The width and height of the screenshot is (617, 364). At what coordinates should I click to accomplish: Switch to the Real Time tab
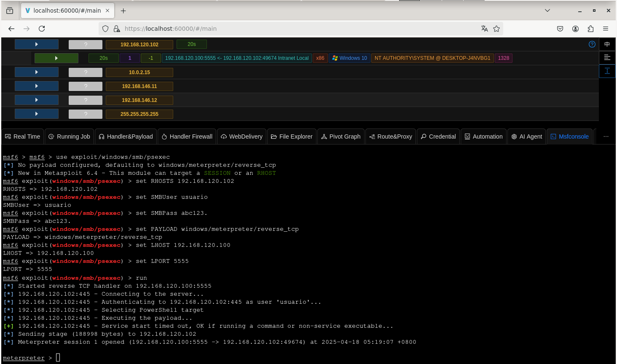pyautogui.click(x=23, y=136)
